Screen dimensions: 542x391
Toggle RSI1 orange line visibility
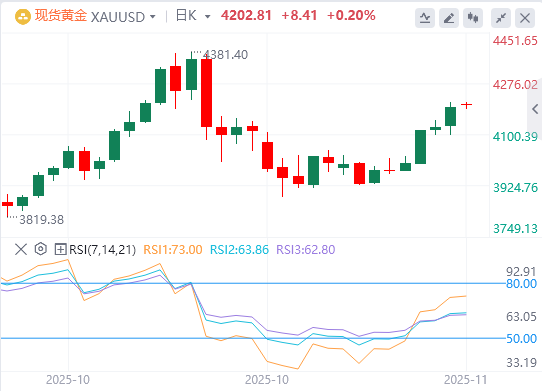tap(172, 250)
